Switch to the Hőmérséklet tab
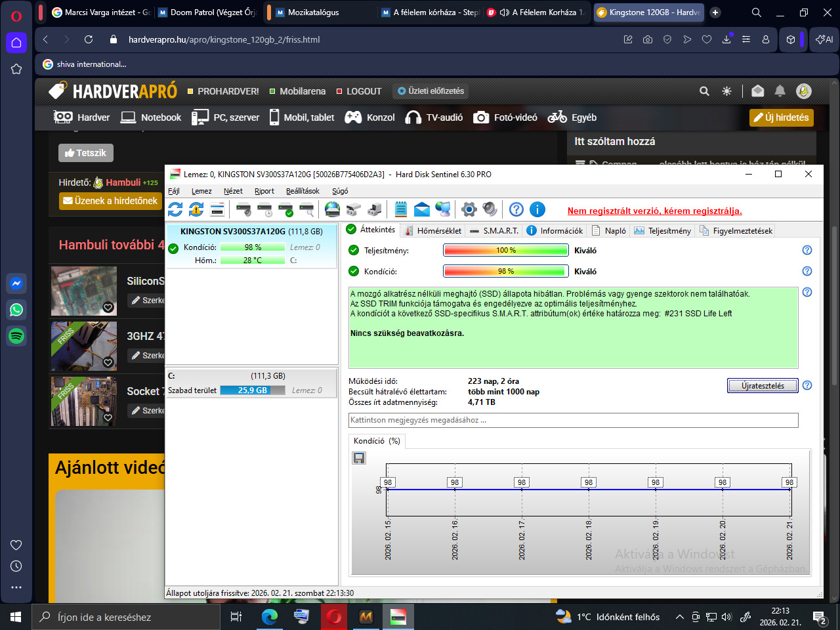This screenshot has width=840, height=630. pyautogui.click(x=433, y=230)
